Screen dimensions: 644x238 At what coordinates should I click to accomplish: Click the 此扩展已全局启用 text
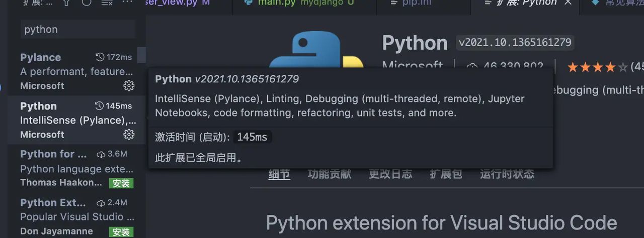tap(199, 158)
